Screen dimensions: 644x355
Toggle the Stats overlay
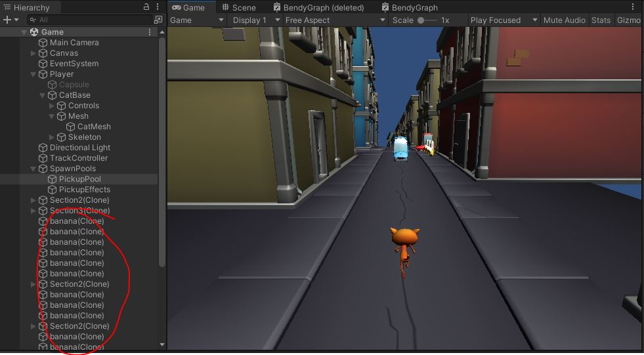(x=601, y=20)
